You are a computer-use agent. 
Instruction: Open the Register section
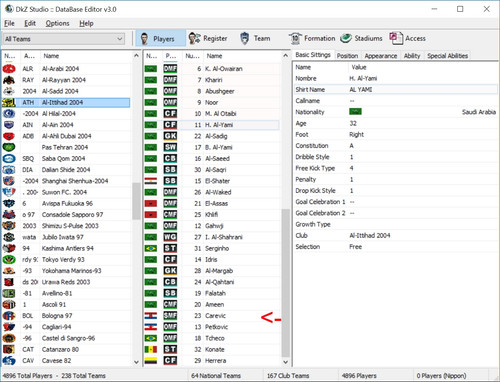click(x=208, y=39)
